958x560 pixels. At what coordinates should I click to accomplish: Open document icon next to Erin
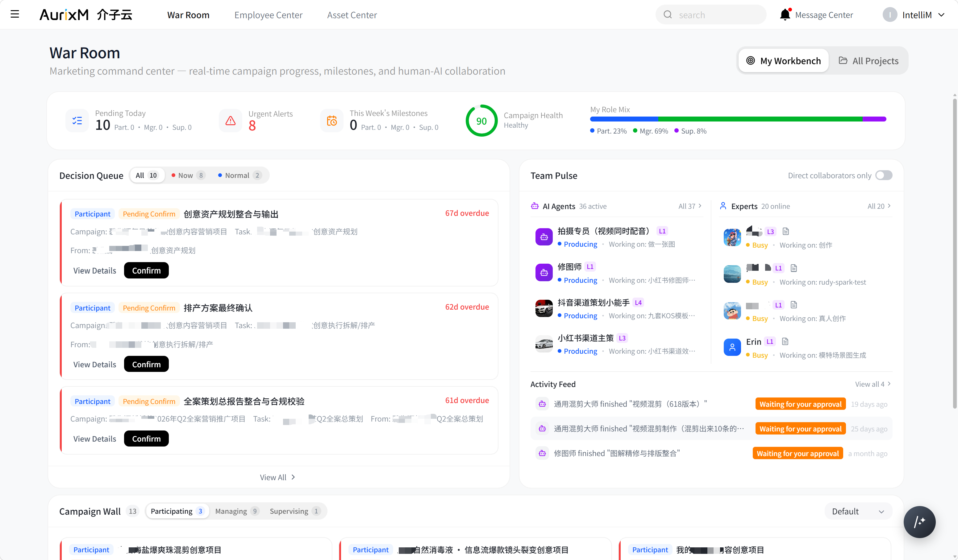pyautogui.click(x=785, y=342)
